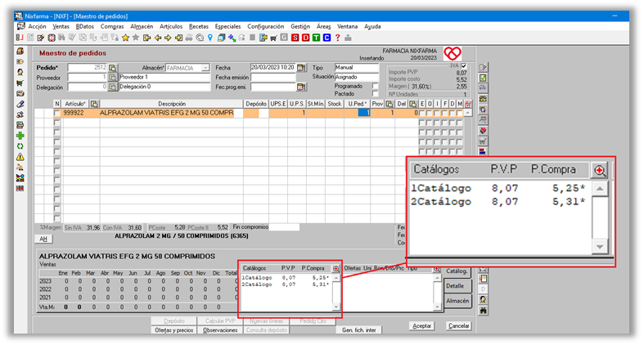Image resolution: width=644 pixels, height=345 pixels.
Task: Open help via red question mark icon
Action: 338,38
